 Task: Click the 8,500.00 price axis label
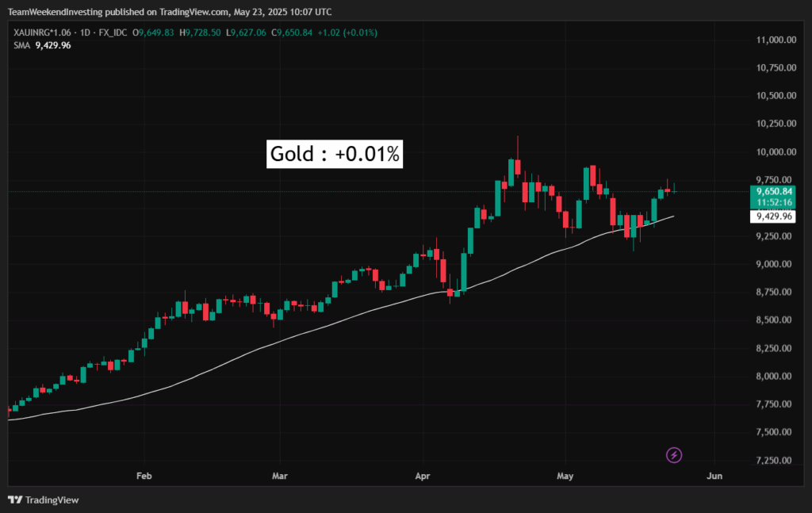pos(774,320)
